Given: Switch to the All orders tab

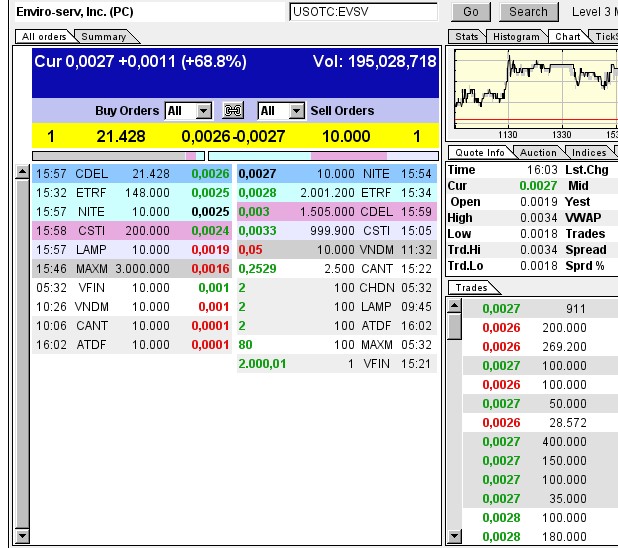Looking at the screenshot, I should point(44,37).
